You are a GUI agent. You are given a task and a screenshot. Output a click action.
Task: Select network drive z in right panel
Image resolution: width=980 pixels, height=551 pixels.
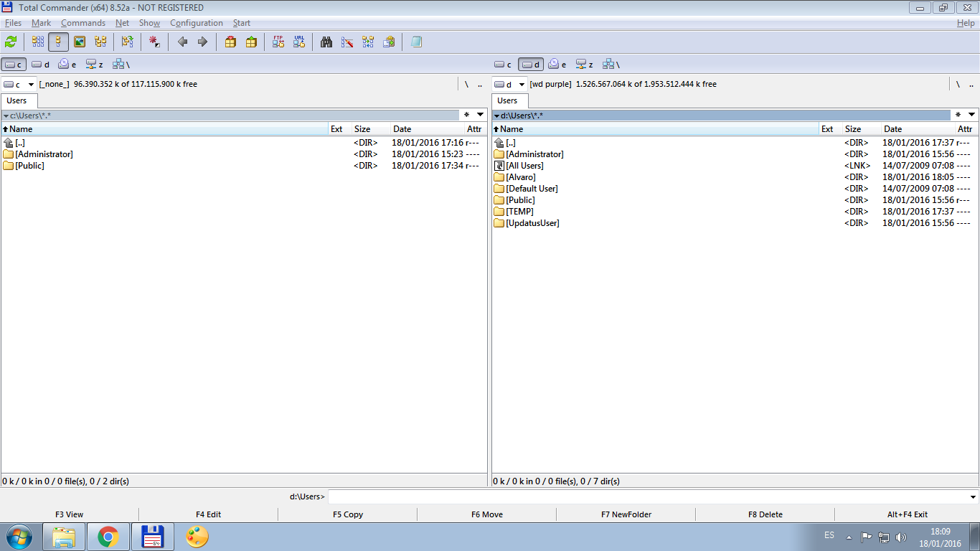pos(585,65)
